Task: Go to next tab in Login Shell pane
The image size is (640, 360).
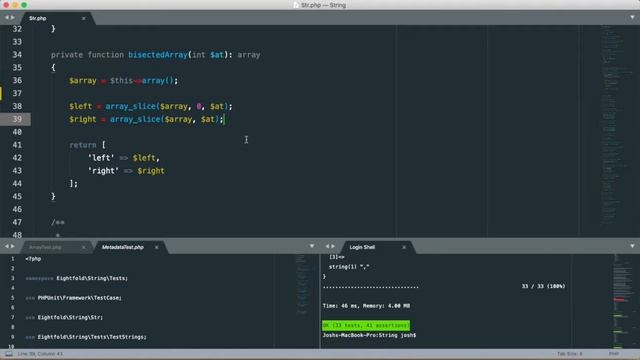Action: (x=333, y=246)
